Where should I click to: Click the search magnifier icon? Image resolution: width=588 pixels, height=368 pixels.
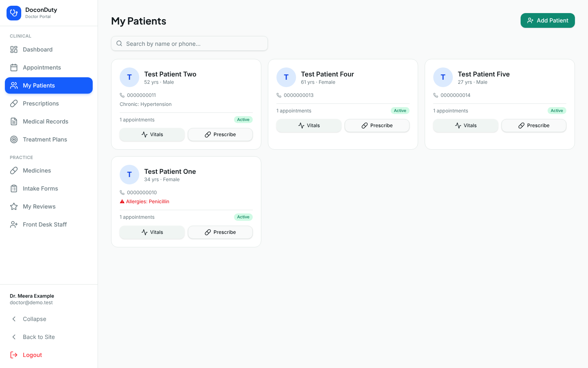(x=119, y=43)
